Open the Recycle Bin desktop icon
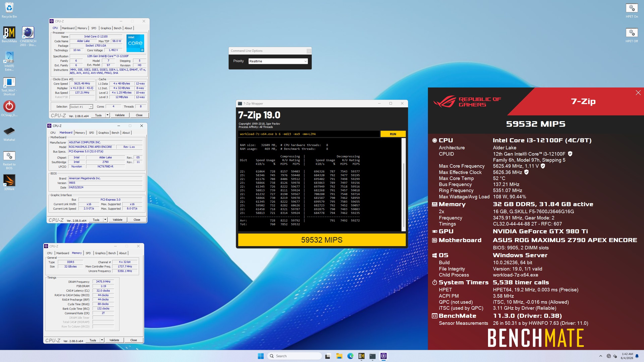This screenshot has width=644, height=362. point(9,10)
